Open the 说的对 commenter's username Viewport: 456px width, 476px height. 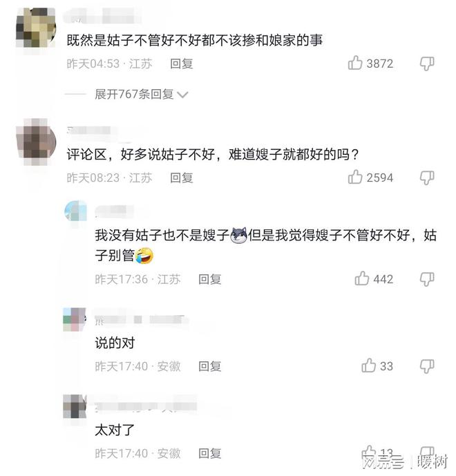coord(139,319)
